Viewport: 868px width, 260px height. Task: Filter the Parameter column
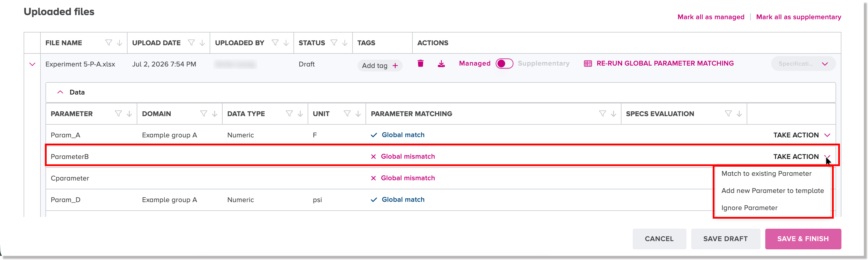118,114
